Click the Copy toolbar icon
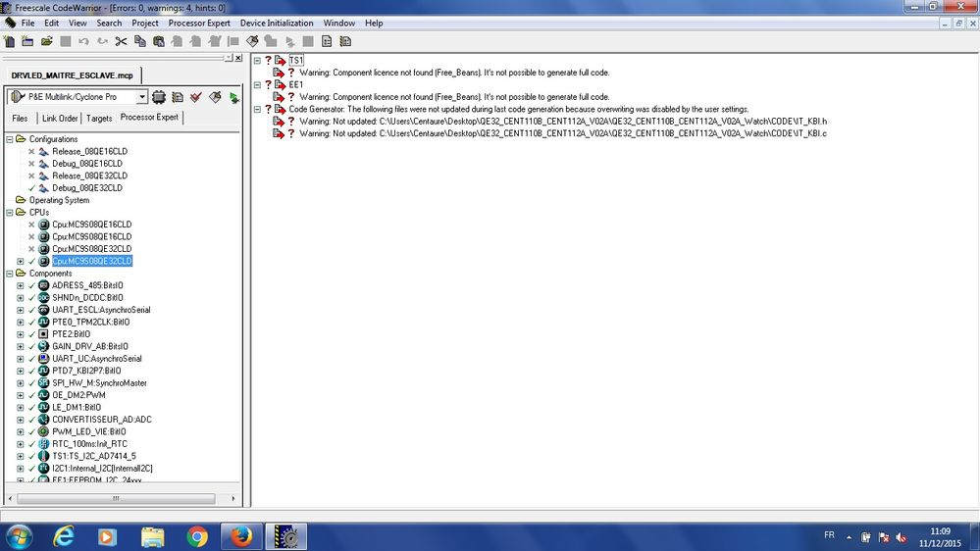Viewport: 980px width, 551px height. (x=140, y=41)
